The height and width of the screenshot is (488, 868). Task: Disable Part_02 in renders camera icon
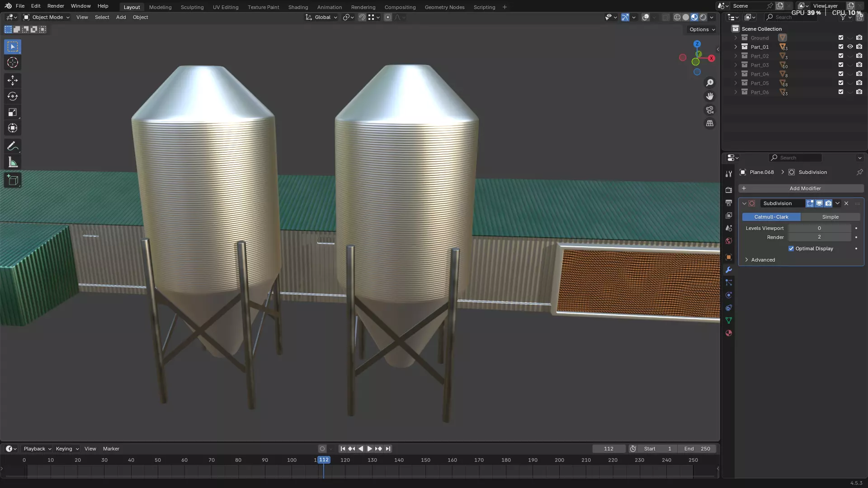tap(859, 56)
